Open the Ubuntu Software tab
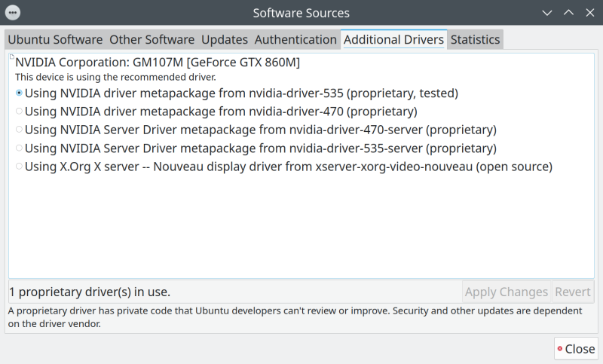 click(55, 40)
